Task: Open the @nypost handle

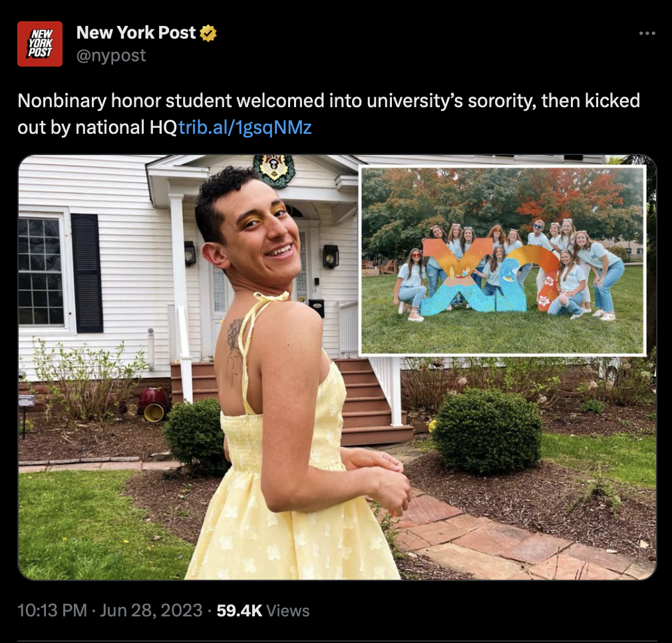Action: coord(111,55)
